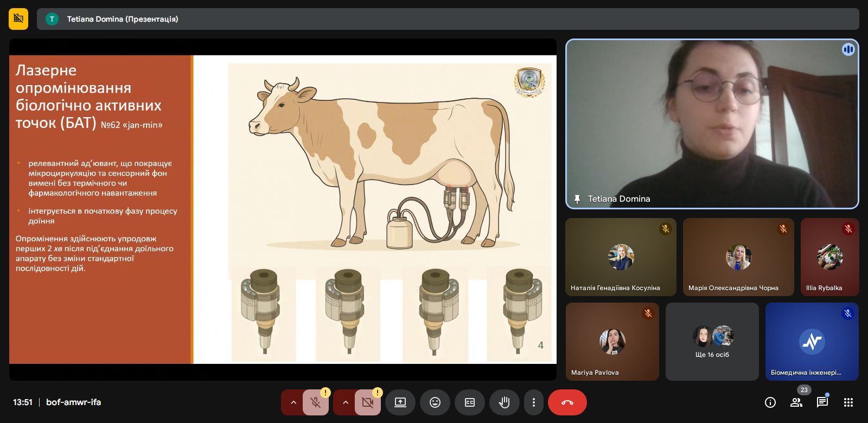The width and height of the screenshot is (868, 423).
Task: Toggle closed captions
Action: tap(469, 402)
